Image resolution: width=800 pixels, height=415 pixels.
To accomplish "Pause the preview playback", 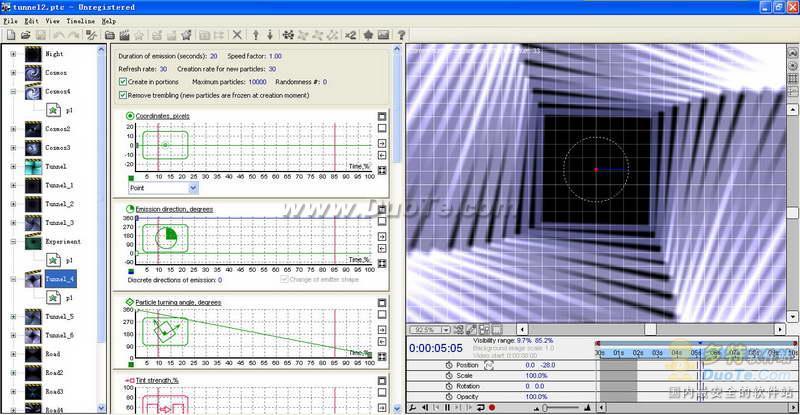I will [447, 407].
